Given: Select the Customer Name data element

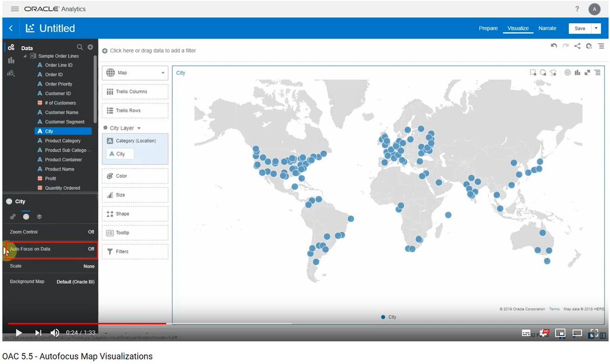Looking at the screenshot, I should point(62,113).
